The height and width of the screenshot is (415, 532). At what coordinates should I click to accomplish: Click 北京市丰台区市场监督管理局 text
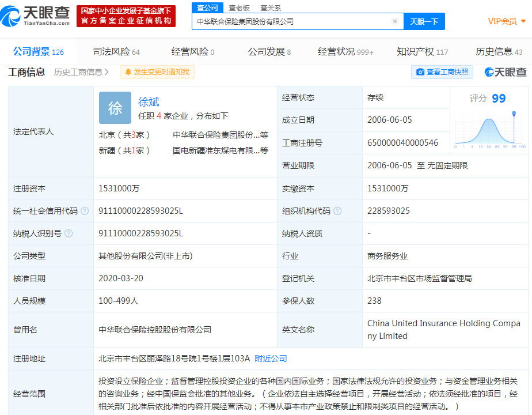(419, 278)
